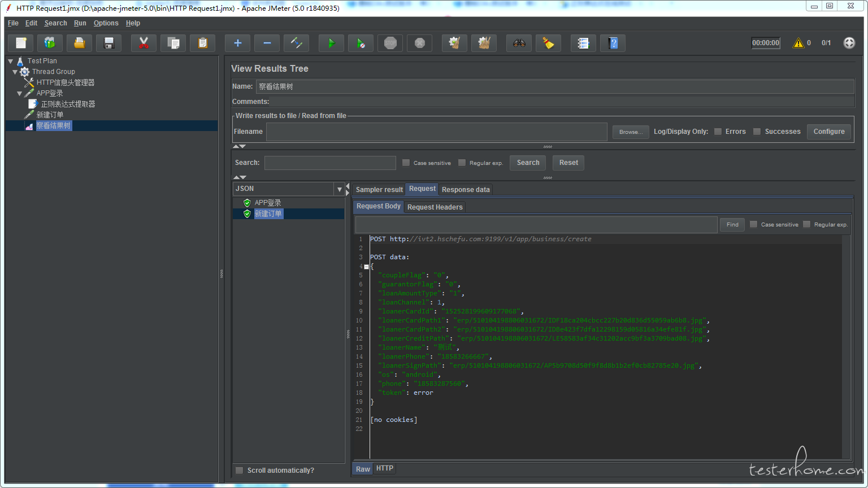This screenshot has height=488, width=868.
Task: Toggle Case sensitive next to Find
Action: point(753,224)
